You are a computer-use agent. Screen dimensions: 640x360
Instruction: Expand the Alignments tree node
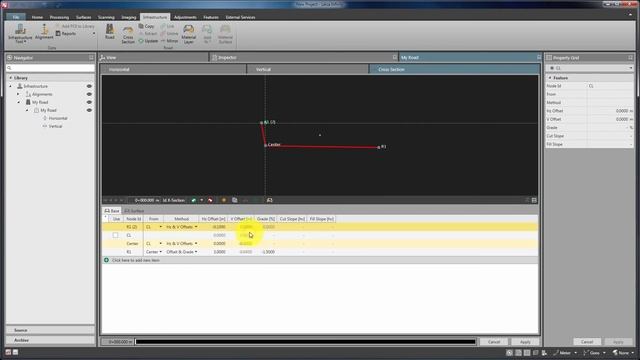18,94
